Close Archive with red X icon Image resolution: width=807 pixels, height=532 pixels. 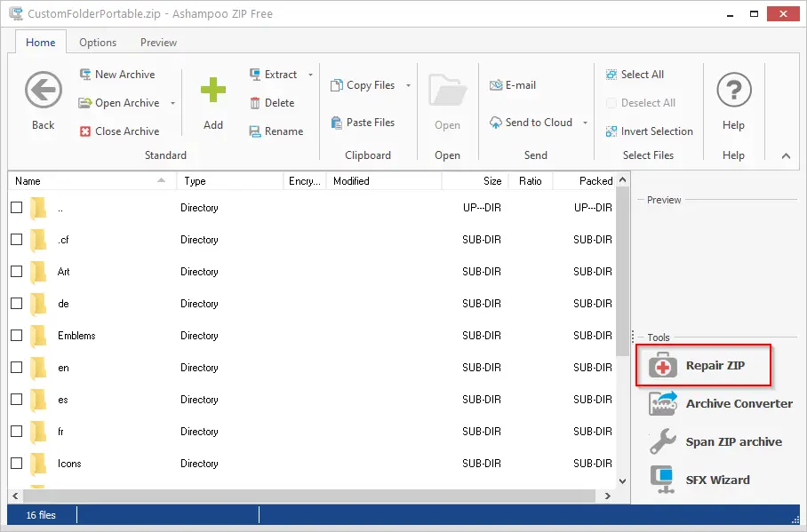click(85, 131)
